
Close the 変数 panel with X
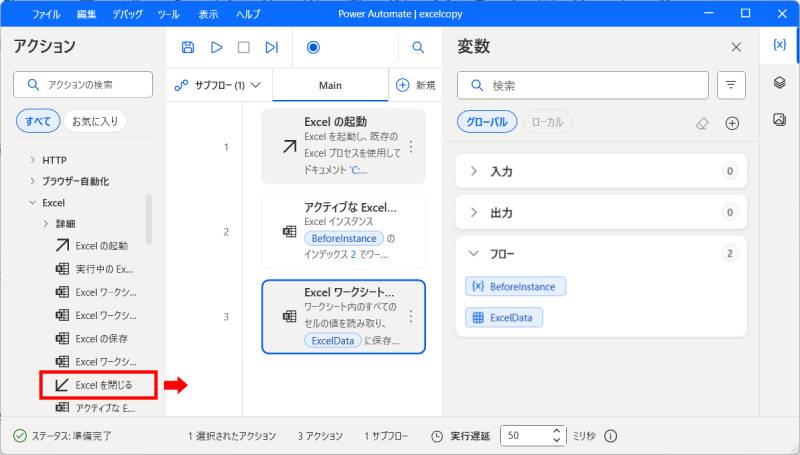(x=736, y=47)
